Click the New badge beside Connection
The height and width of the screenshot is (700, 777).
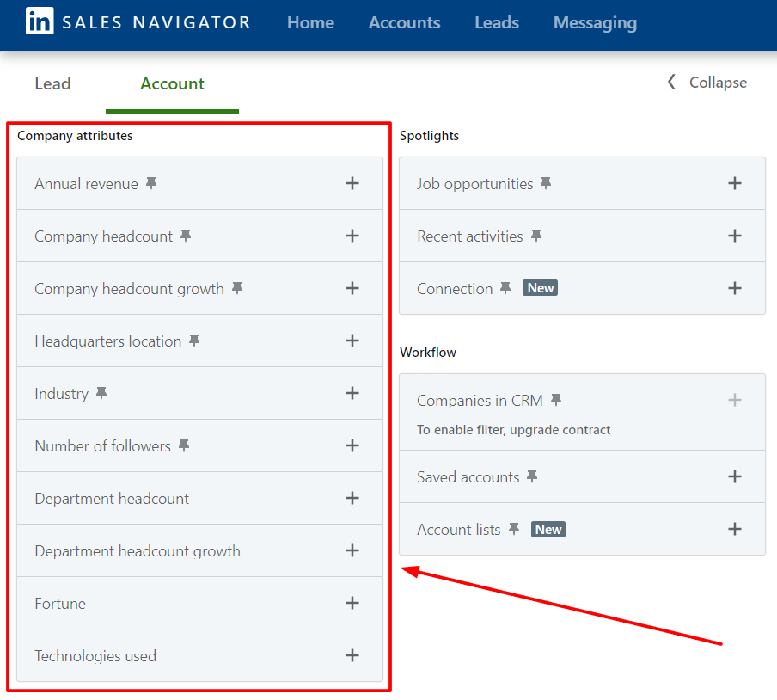(540, 288)
